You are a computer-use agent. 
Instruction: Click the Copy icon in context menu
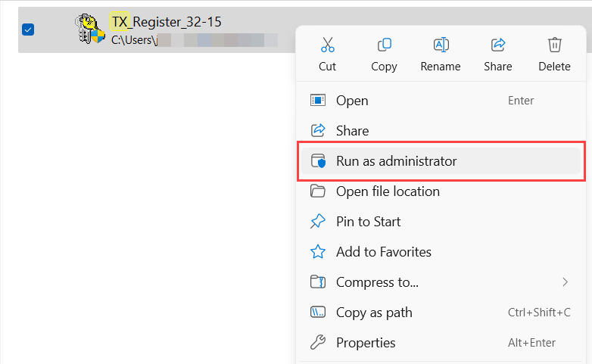pos(384,45)
